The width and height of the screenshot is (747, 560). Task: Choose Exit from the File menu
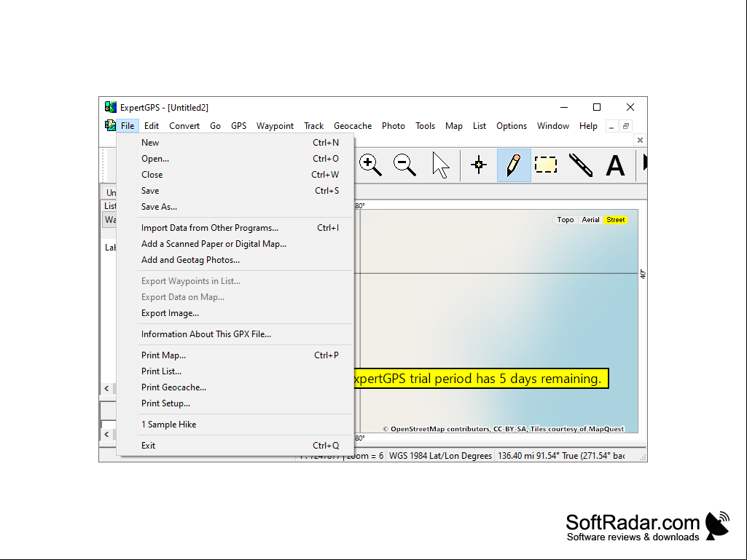pos(235,446)
